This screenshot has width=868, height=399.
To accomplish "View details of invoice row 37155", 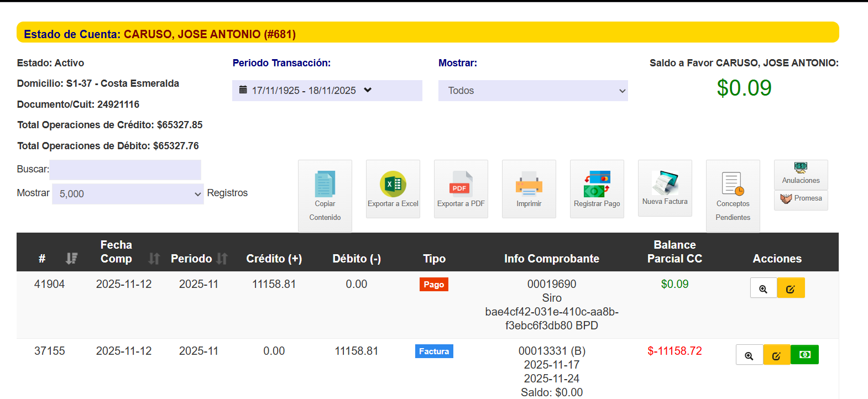I will (749, 355).
